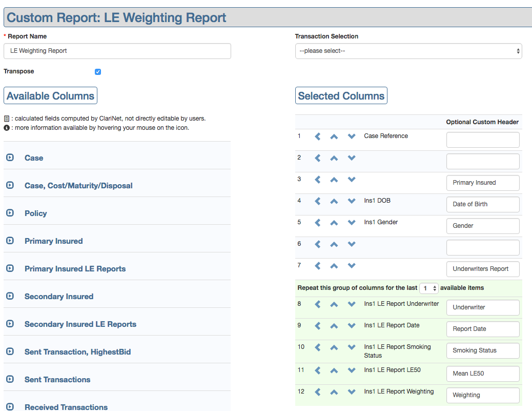Image resolution: width=532 pixels, height=411 pixels.
Task: Toggle the Transpose checkbox
Action: coord(98,72)
